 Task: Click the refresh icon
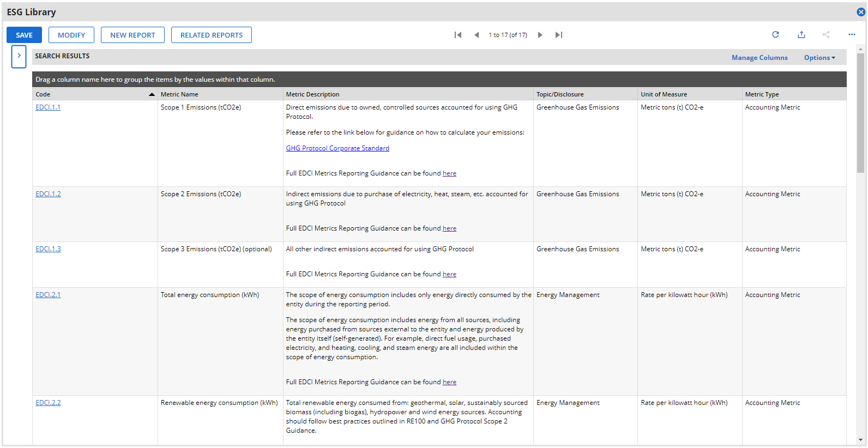coord(775,34)
